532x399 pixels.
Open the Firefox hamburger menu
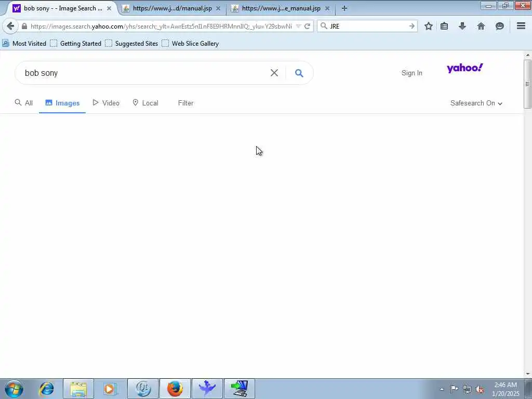click(x=521, y=26)
